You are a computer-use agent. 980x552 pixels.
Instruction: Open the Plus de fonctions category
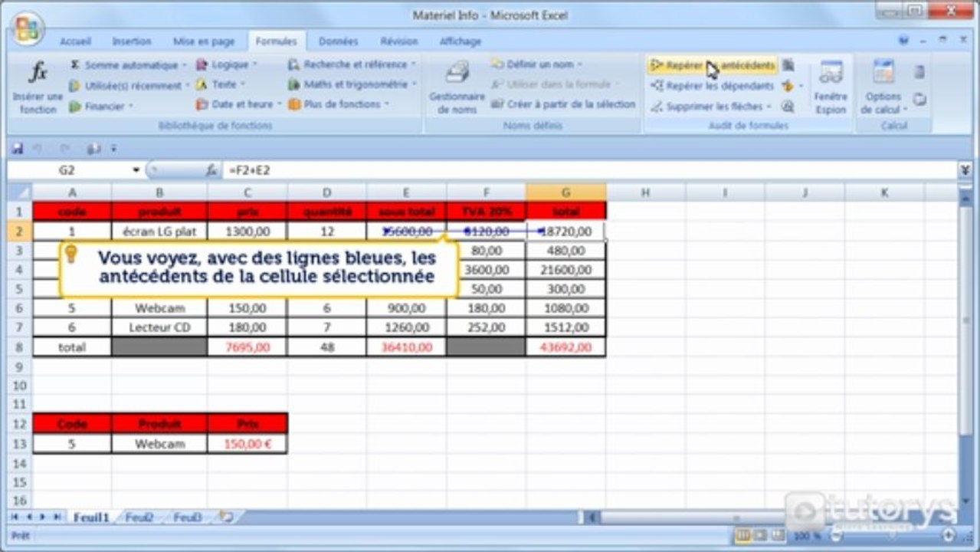click(339, 104)
